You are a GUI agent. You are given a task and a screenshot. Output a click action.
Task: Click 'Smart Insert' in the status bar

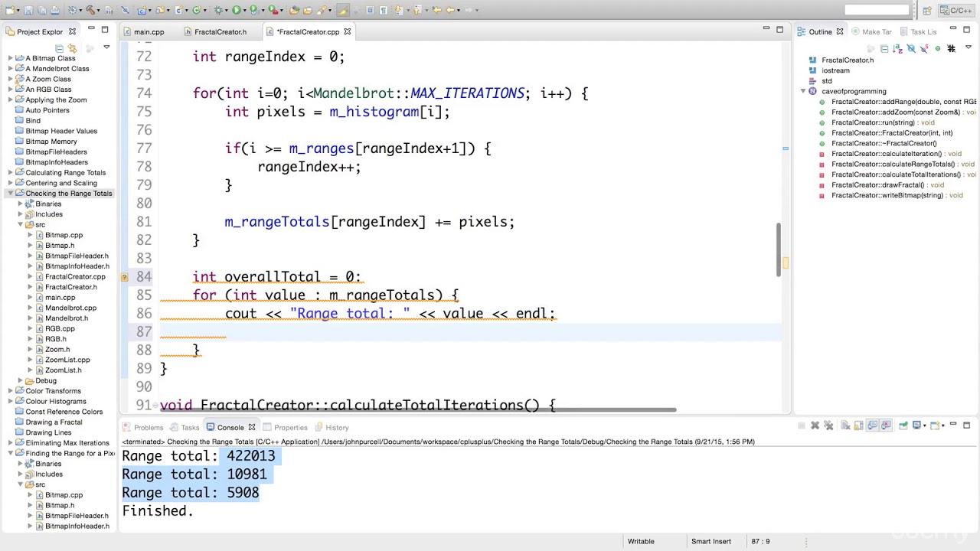tap(711, 541)
